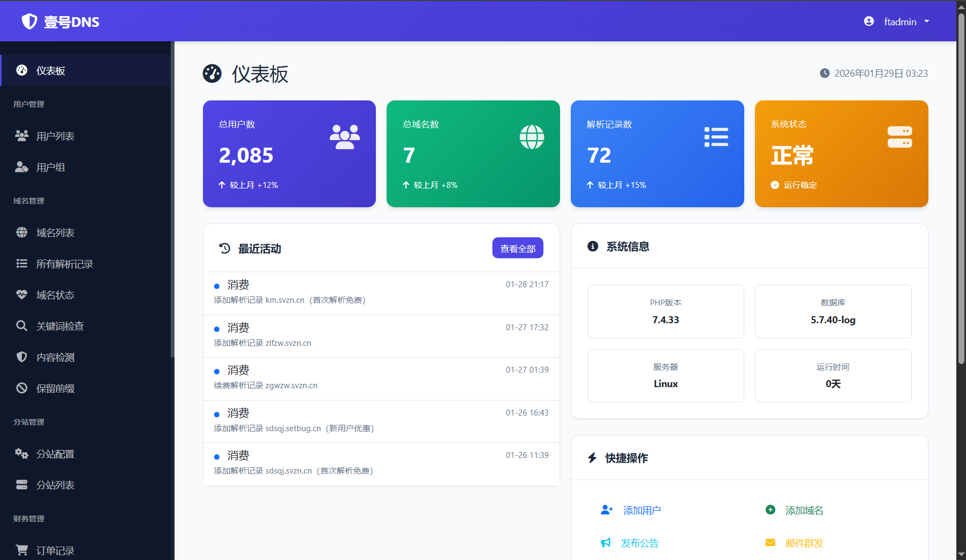The image size is (966, 560).
Task: Open 分站配置 gears item
Action: pyautogui.click(x=55, y=454)
